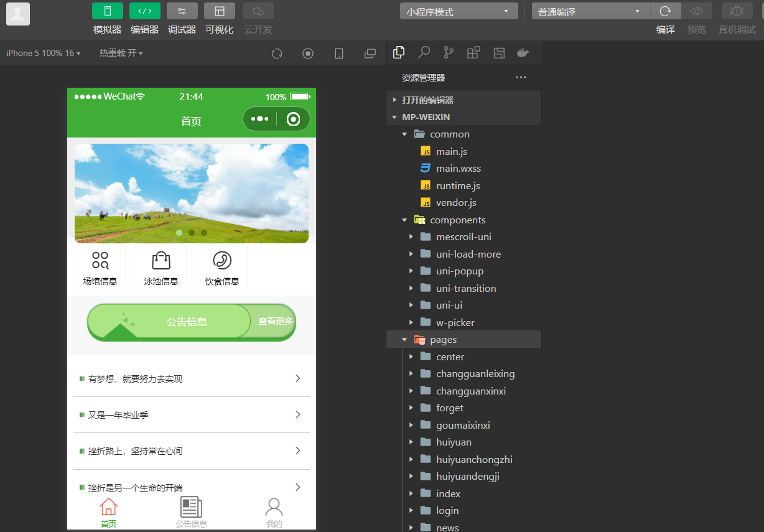Collapse the common folder

coord(464,134)
